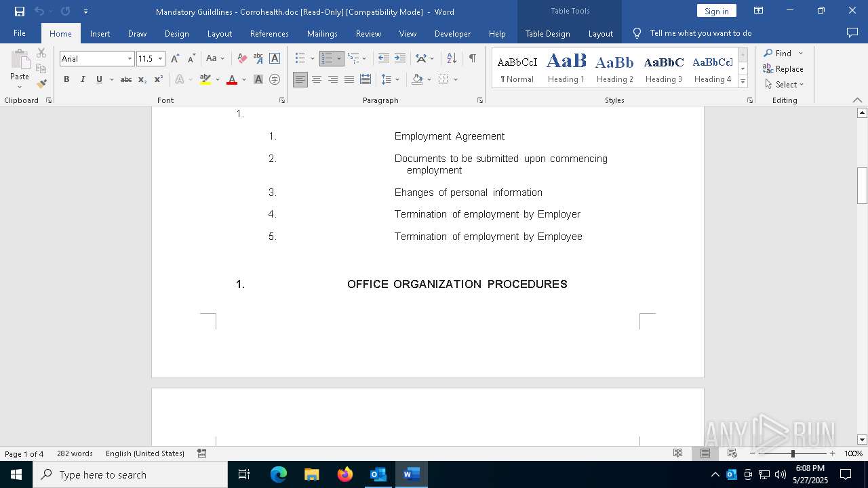Screen dimensions: 868x488
Task: Toggle Center alignment
Action: pyautogui.click(x=317, y=79)
